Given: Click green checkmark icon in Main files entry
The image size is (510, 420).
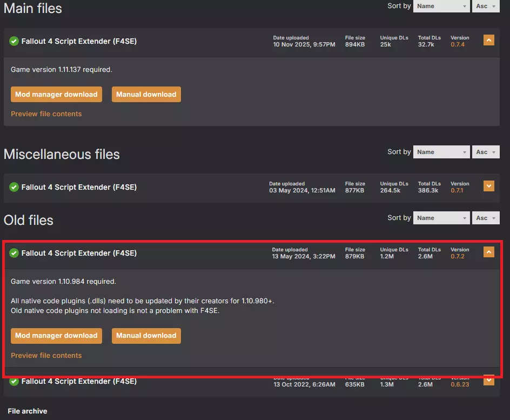Looking at the screenshot, I should pos(14,41).
